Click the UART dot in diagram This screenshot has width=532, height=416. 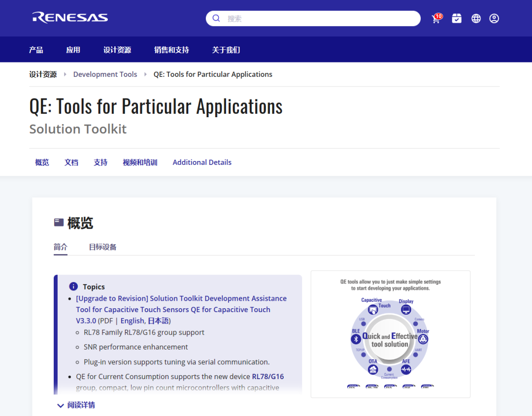click(415, 354)
